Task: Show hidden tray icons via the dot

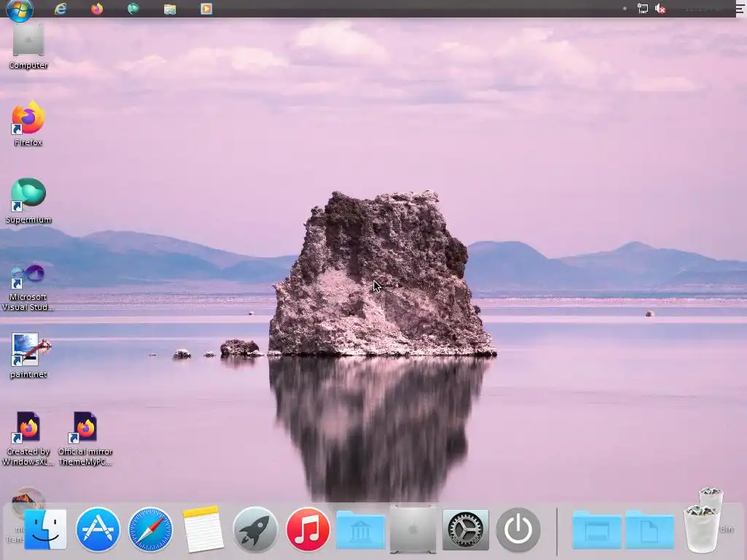Action: pyautogui.click(x=624, y=9)
